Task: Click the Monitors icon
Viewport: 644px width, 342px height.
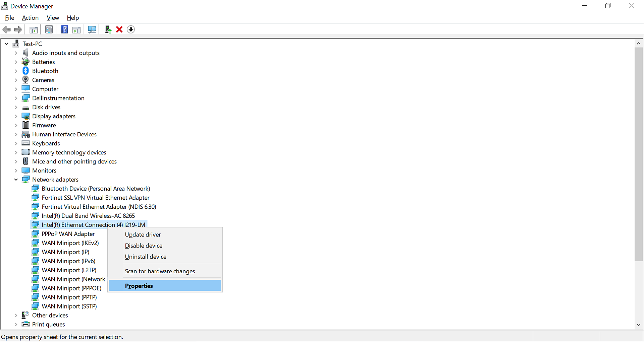Action: click(25, 170)
